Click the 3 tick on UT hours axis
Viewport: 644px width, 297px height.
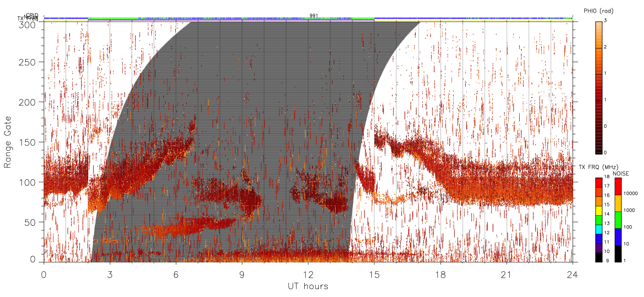click(110, 274)
